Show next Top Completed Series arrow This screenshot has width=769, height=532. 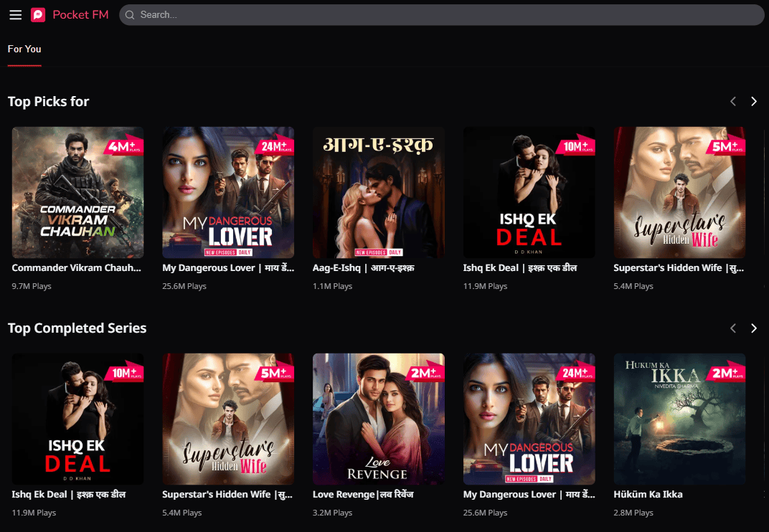tap(754, 328)
